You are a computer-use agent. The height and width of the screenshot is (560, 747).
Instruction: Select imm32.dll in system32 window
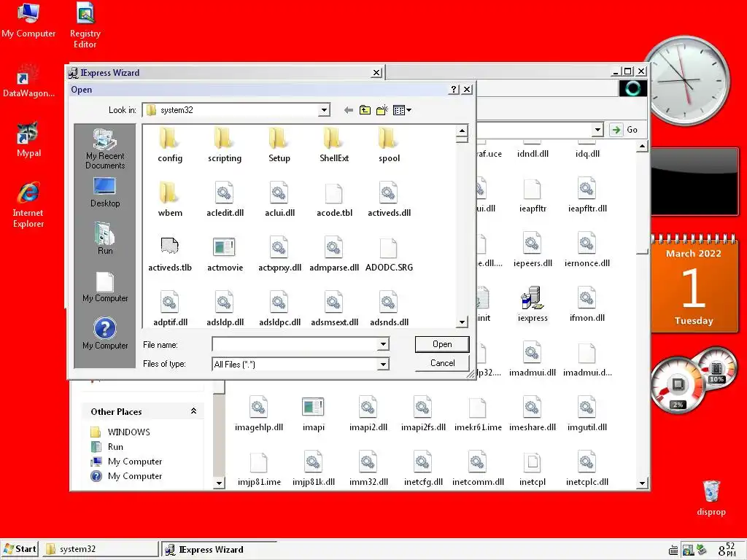[x=368, y=469]
